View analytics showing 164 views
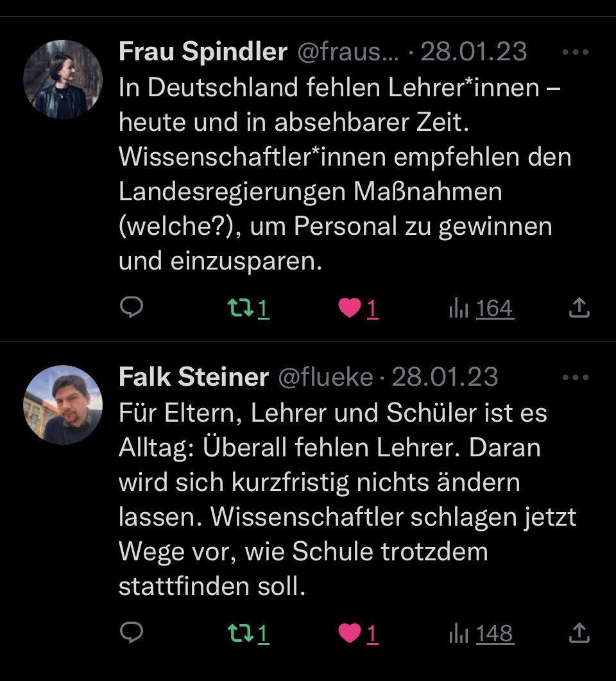 click(482, 309)
